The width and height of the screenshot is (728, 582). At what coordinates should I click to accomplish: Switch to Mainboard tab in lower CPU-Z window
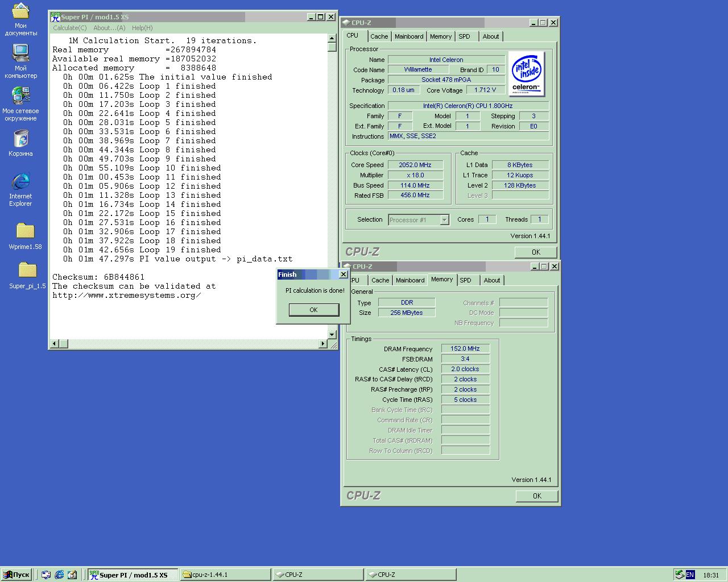(410, 280)
